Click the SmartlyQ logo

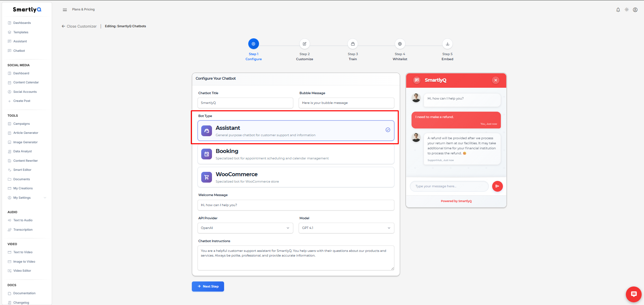27,9
